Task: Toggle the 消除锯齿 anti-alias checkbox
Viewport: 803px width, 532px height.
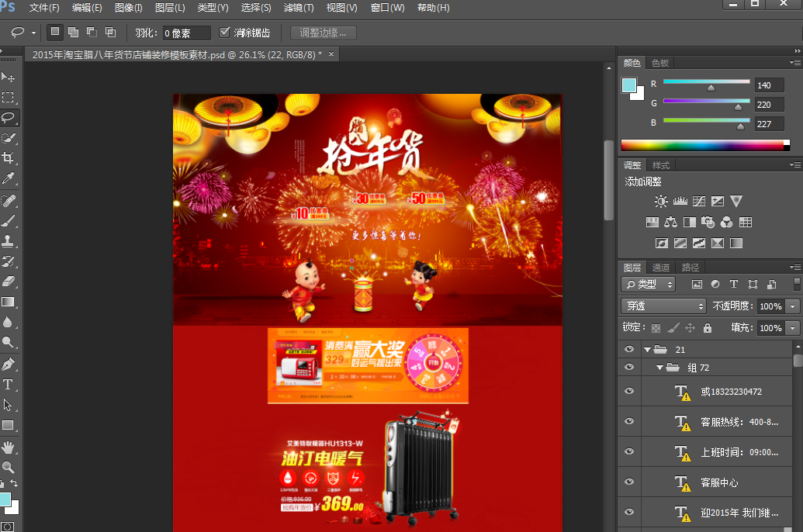Action: [224, 33]
